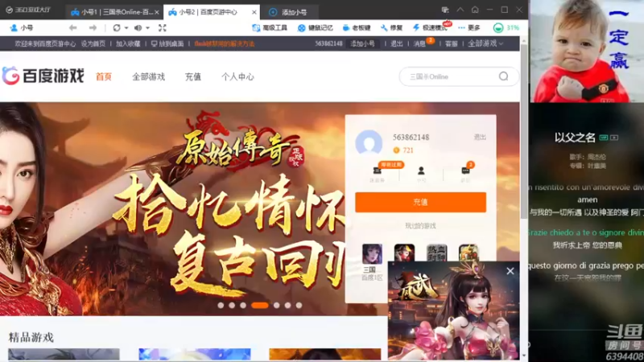Open 全部游戏 in the main navigation
The width and height of the screenshot is (644, 362).
148,76
